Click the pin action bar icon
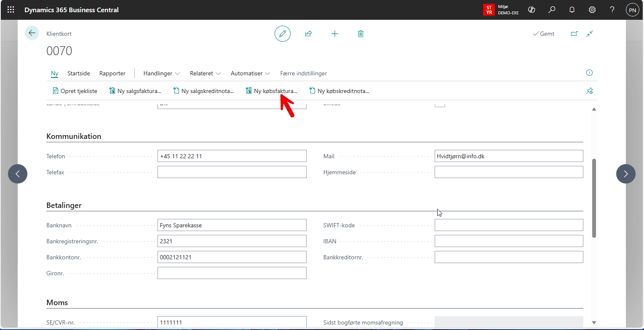This screenshot has width=644, height=330. (x=589, y=90)
